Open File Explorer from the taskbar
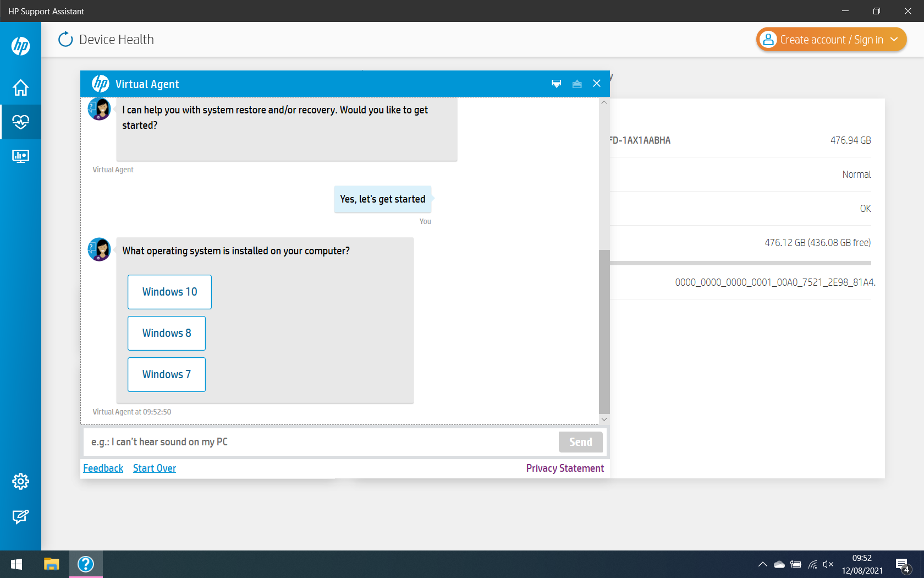924x578 pixels. click(51, 564)
